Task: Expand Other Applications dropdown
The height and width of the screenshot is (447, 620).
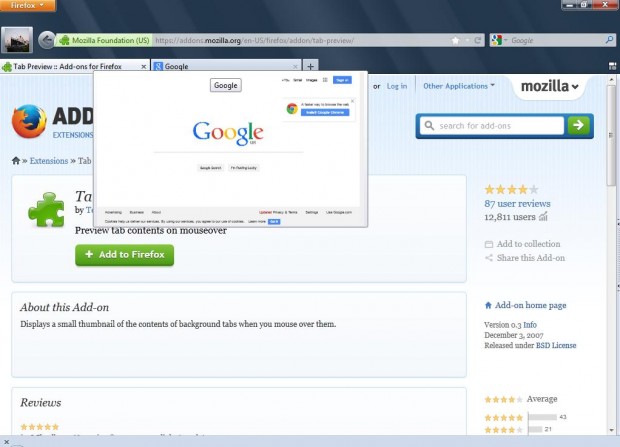Action: coord(459,86)
